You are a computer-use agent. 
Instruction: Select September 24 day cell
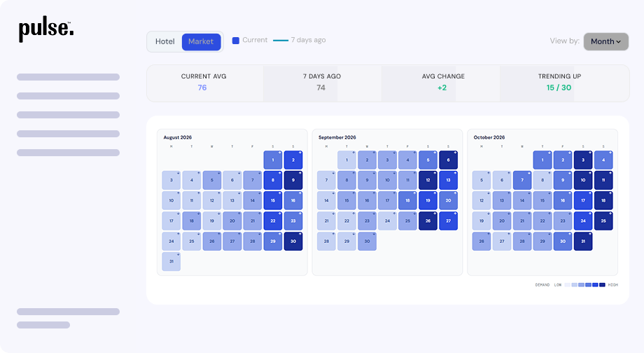click(x=387, y=221)
